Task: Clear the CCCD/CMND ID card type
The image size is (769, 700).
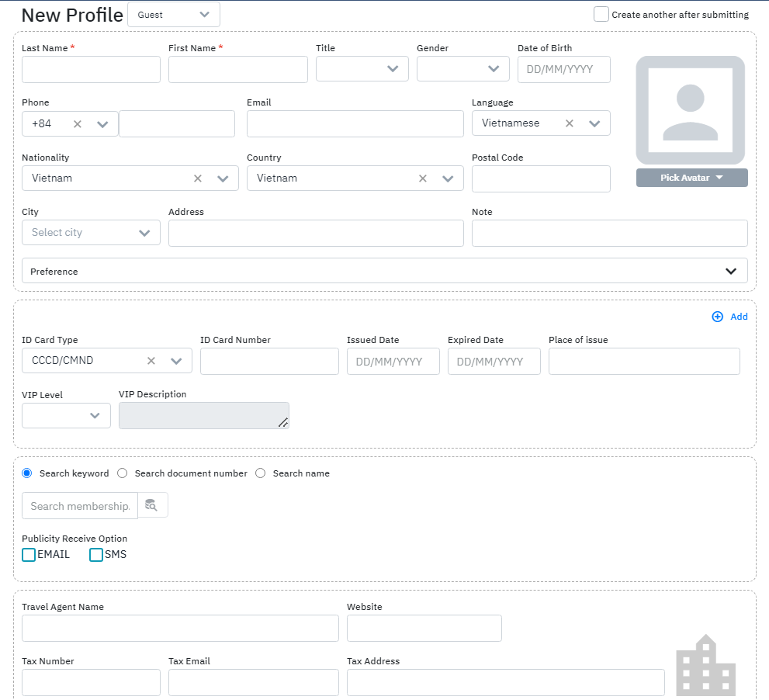Action: [x=151, y=361]
